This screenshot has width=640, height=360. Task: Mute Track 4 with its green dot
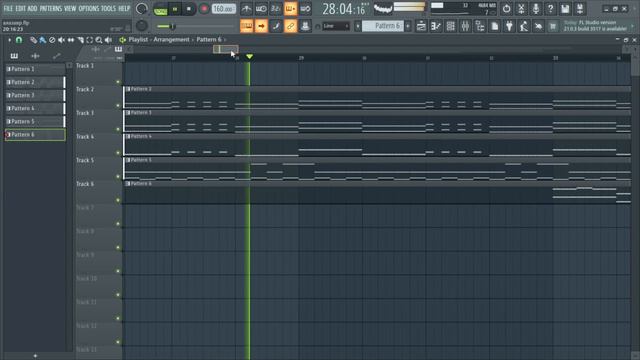(118, 153)
